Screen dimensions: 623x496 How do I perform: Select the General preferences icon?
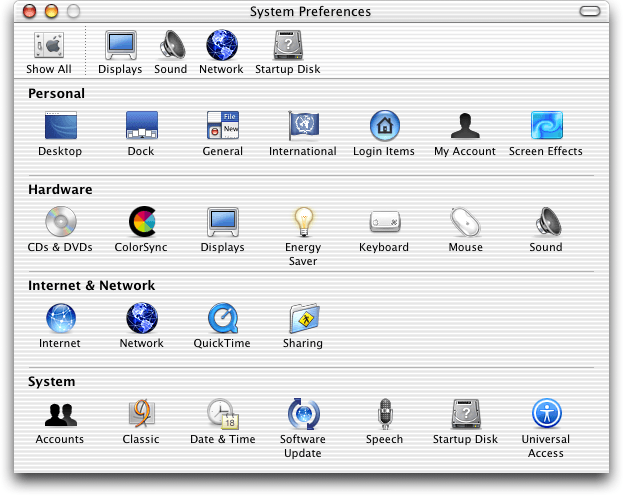[222, 126]
